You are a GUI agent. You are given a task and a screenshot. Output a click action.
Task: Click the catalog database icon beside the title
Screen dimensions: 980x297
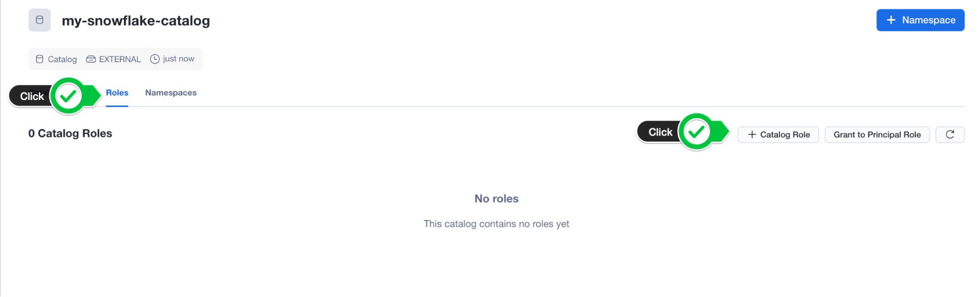tap(40, 20)
